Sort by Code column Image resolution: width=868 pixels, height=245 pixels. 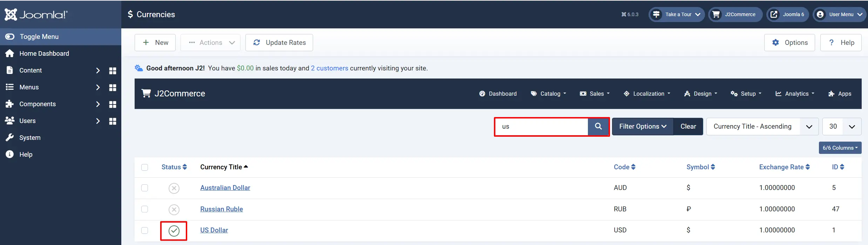[x=624, y=167]
